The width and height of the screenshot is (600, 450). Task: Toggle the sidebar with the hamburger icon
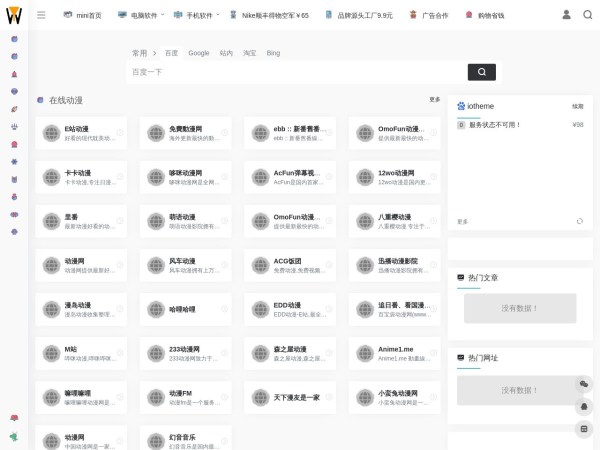[41, 15]
